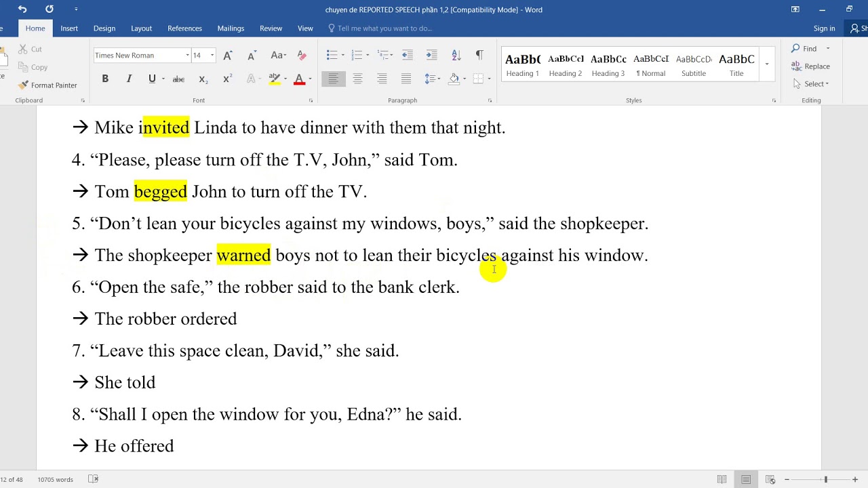
Task: Switch to the Review tab
Action: 271,28
